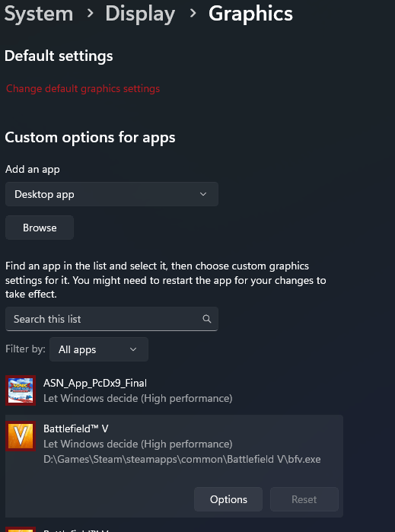Image resolution: width=395 pixels, height=532 pixels.
Task: Click the Browse button
Action: click(40, 228)
